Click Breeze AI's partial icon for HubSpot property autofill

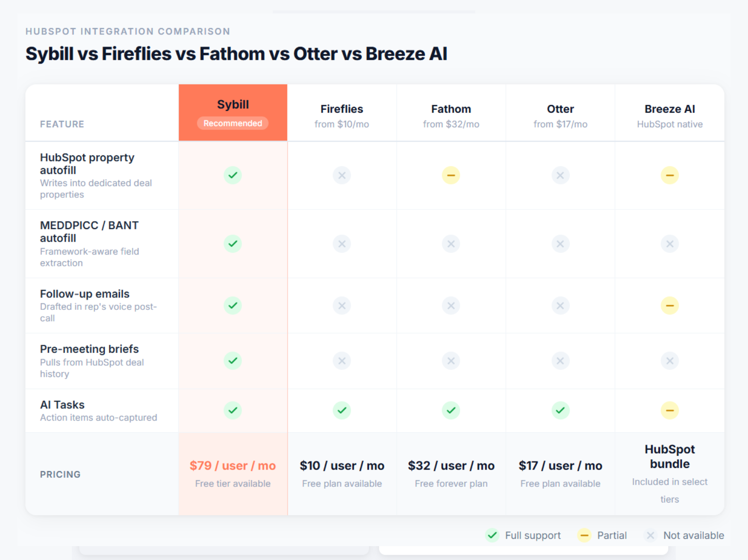tap(670, 175)
